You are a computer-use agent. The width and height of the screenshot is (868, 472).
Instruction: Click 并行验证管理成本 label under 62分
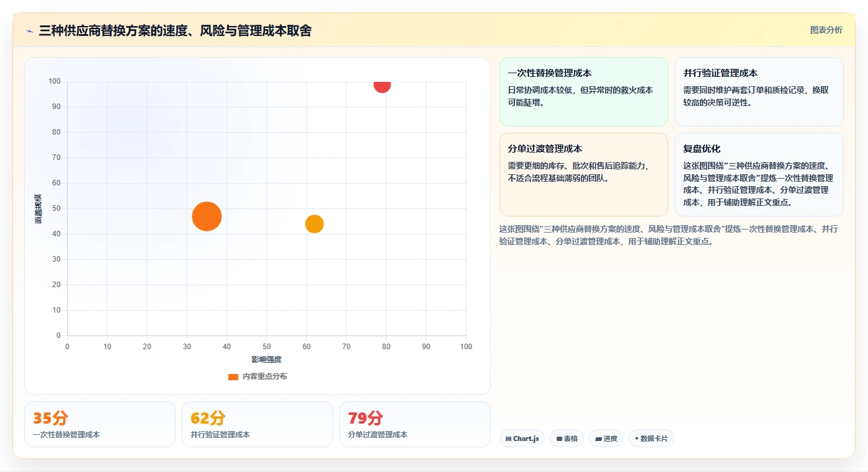click(x=220, y=435)
